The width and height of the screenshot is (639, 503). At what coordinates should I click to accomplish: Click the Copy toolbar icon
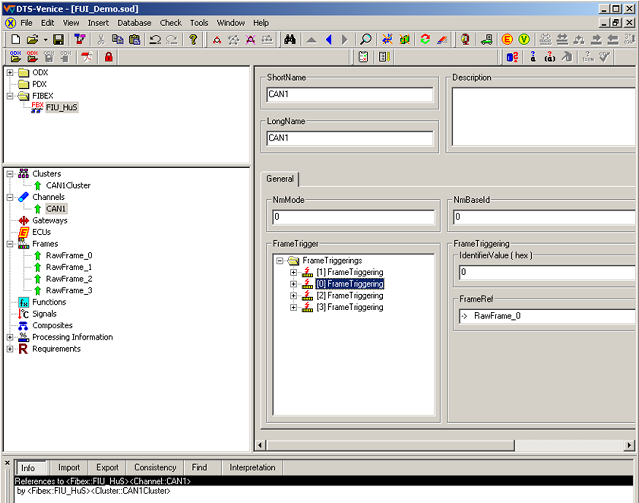[117, 40]
